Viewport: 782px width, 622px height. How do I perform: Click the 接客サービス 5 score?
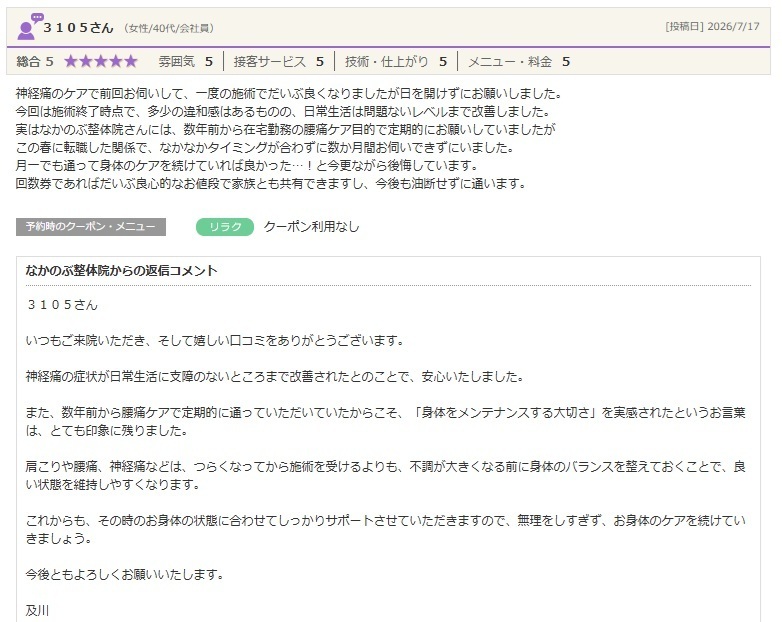coord(279,61)
